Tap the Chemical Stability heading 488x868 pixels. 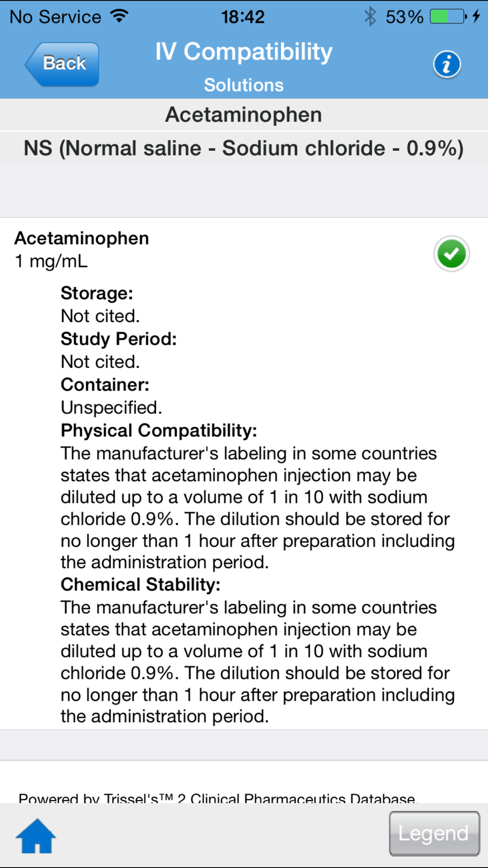(x=141, y=584)
